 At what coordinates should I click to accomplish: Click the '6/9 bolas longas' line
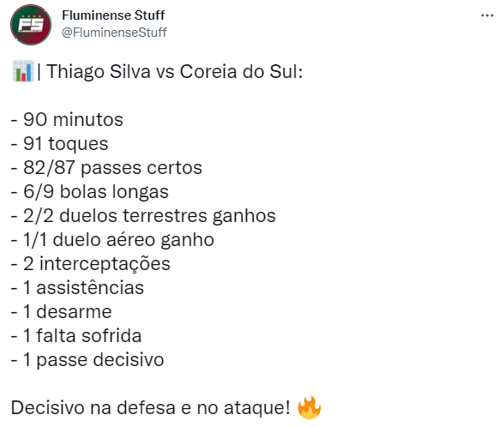(90, 192)
